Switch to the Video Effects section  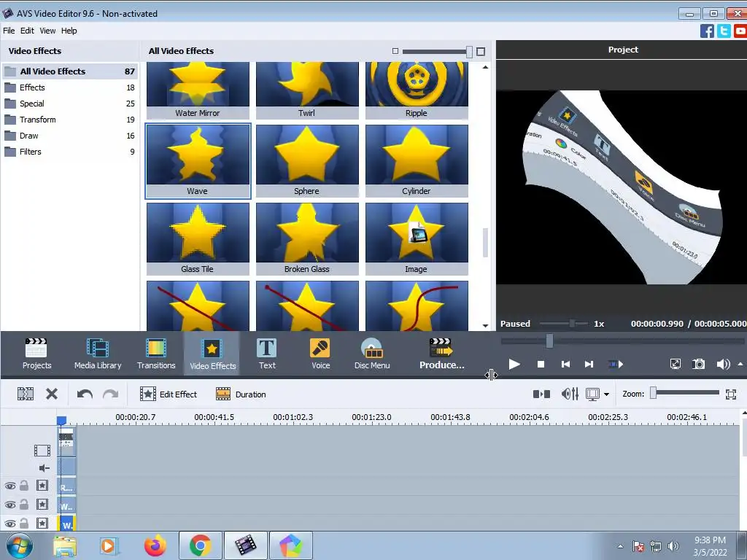[212, 354]
